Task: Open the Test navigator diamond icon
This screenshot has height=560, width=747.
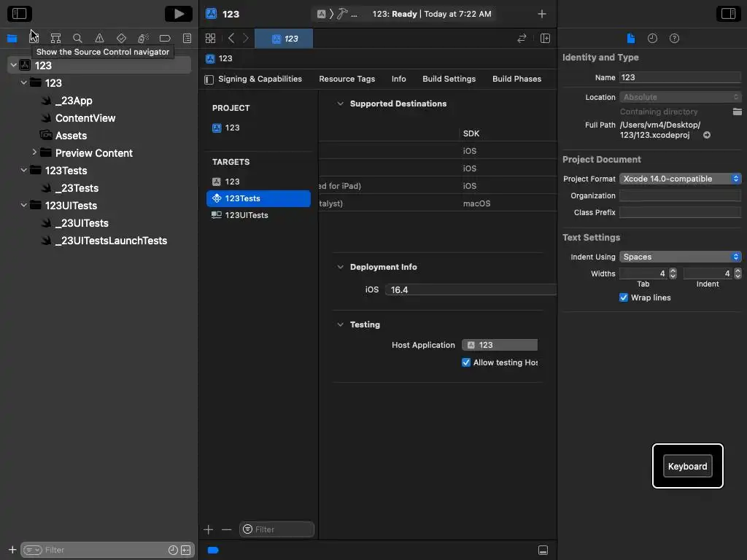Action: click(122, 38)
